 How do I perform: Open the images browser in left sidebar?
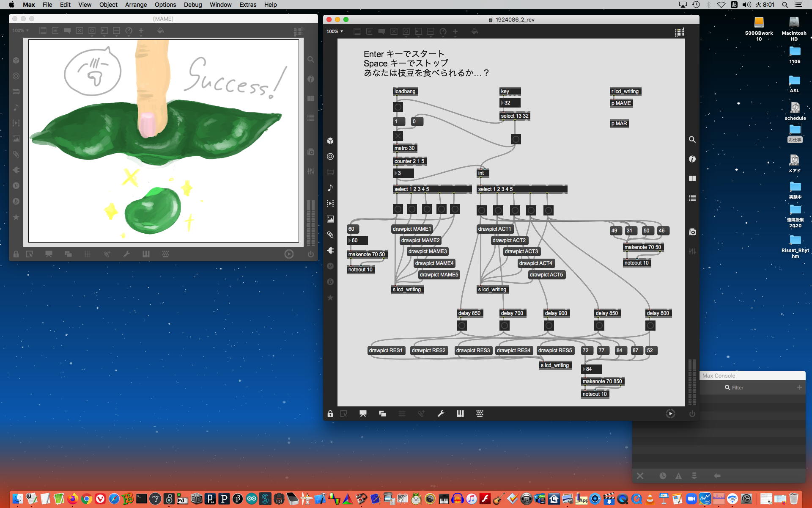click(330, 219)
